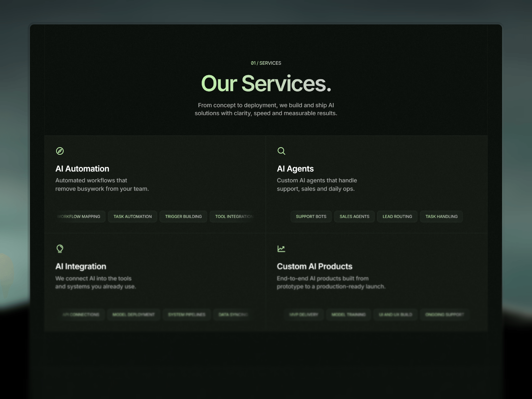
Task: Choose the LEAD ROUTING tag
Action: coord(397,216)
